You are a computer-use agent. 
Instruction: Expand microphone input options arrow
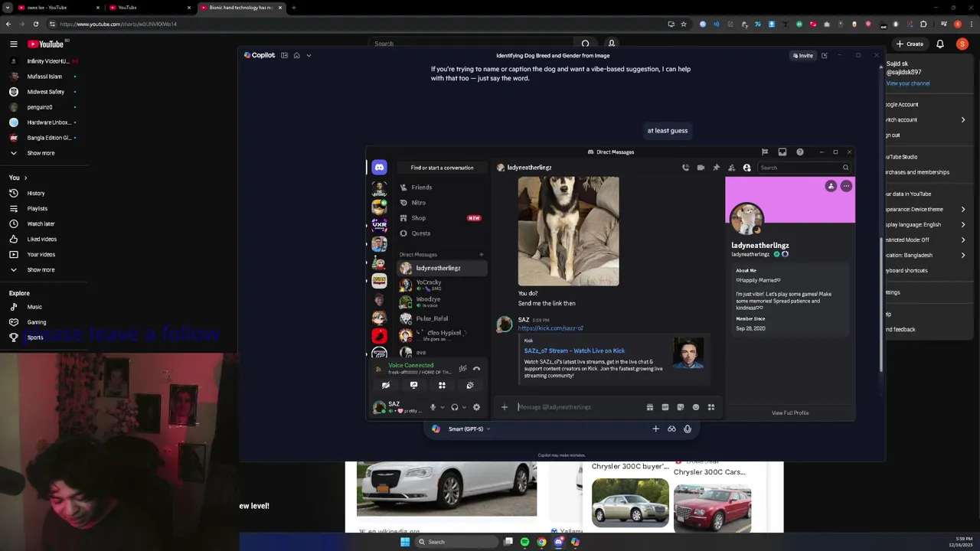(442, 407)
